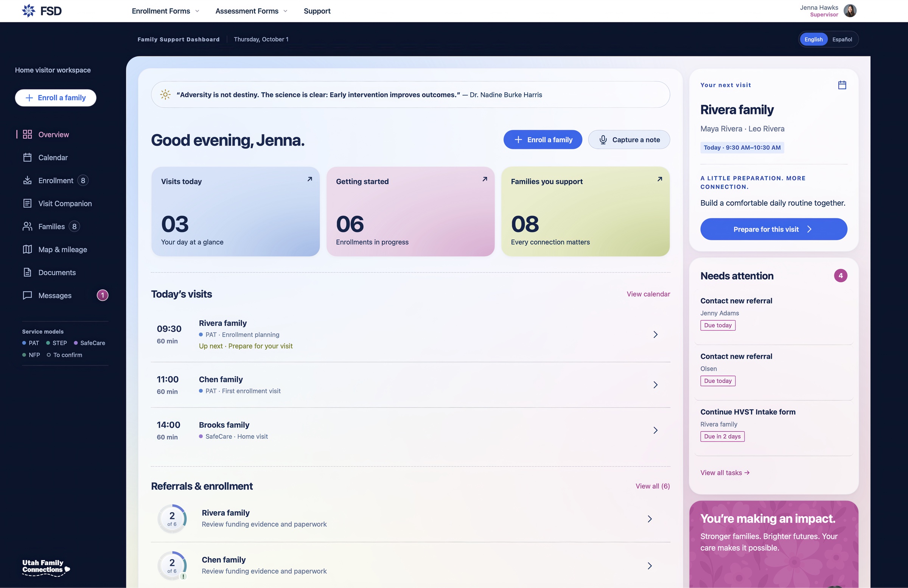This screenshot has height=588, width=908.
Task: Open the Overview grid icon in sidebar
Action: tap(27, 134)
